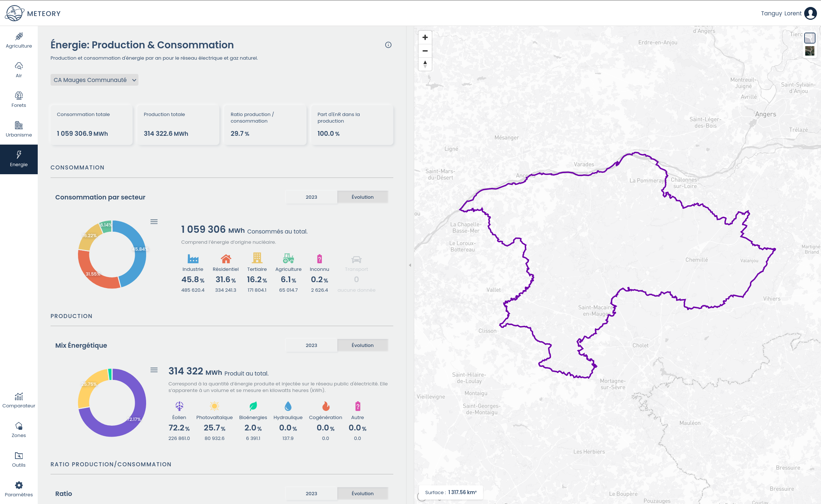This screenshot has width=821, height=504.
Task: Open Mix Énergétique chart hamburger menu
Action: point(154,370)
